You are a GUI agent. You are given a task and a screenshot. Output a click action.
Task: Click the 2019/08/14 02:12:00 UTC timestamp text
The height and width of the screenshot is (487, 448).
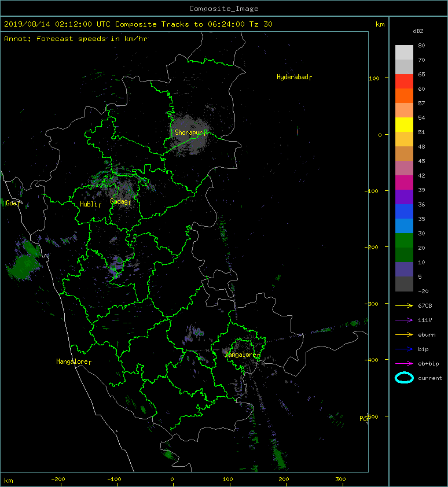coord(57,24)
